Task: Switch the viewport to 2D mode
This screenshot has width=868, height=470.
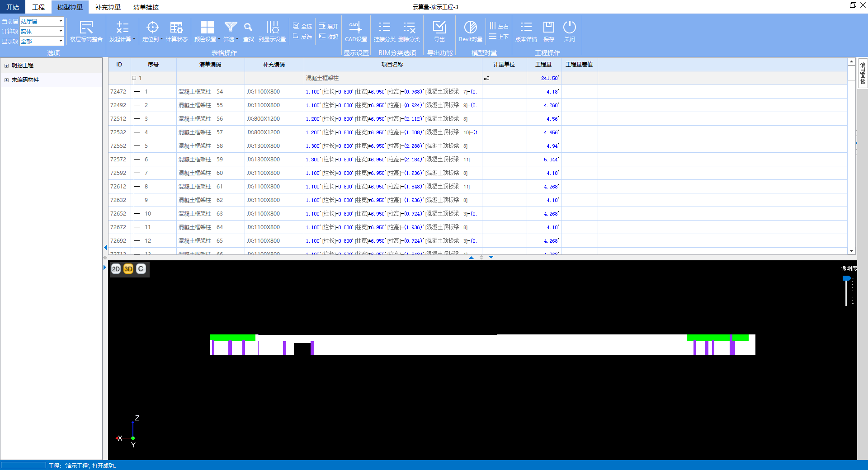Action: (116, 269)
